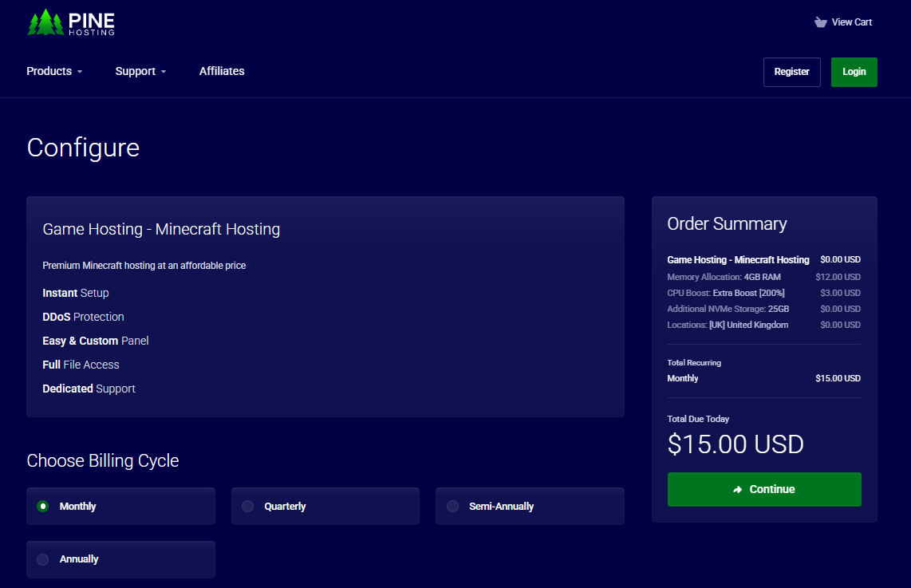This screenshot has height=588, width=911.
Task: Open the View Cart link
Action: coord(844,22)
